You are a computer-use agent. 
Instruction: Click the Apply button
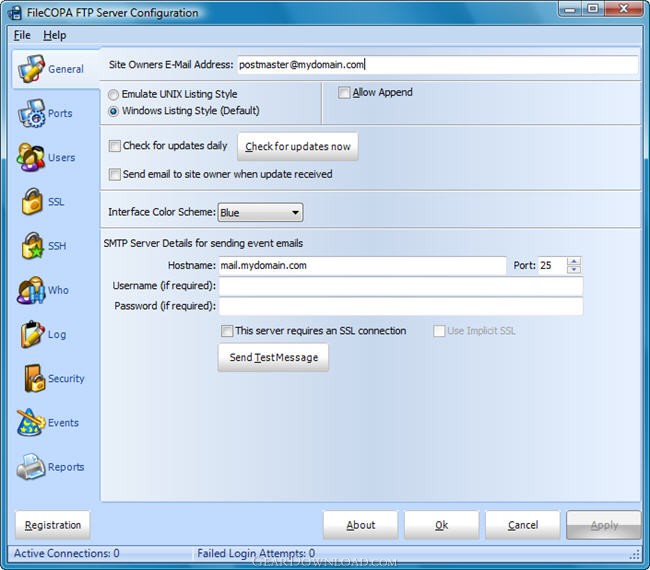pyautogui.click(x=604, y=525)
